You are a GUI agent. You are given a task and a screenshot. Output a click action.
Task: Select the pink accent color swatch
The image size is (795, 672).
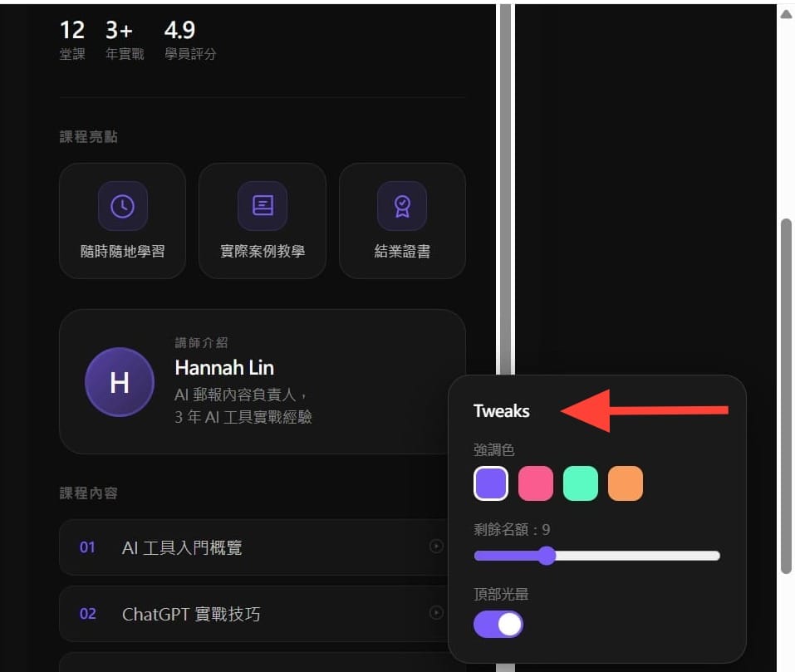pyautogui.click(x=535, y=483)
